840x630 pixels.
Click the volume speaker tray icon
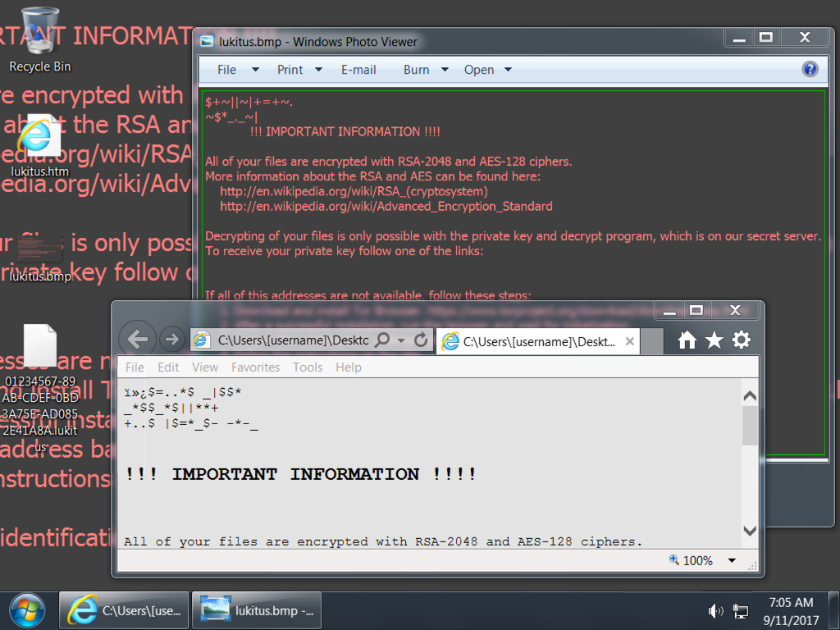[x=715, y=610]
